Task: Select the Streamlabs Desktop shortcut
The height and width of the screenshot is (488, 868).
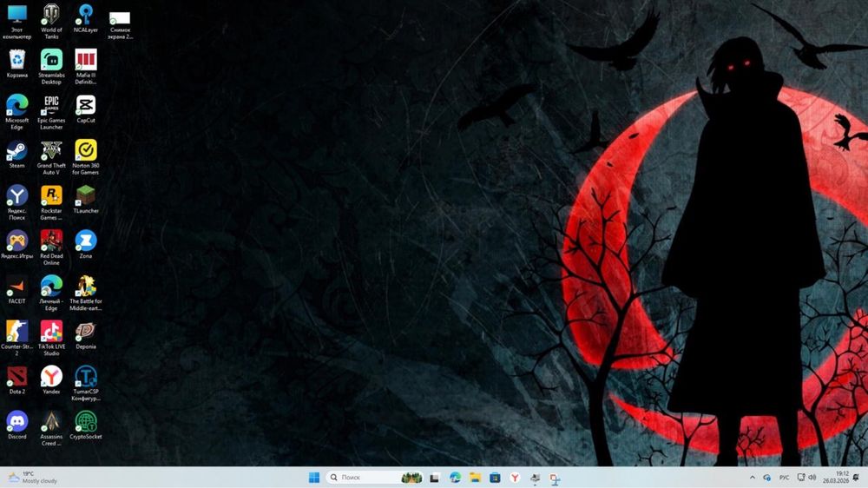Action: click(x=51, y=67)
